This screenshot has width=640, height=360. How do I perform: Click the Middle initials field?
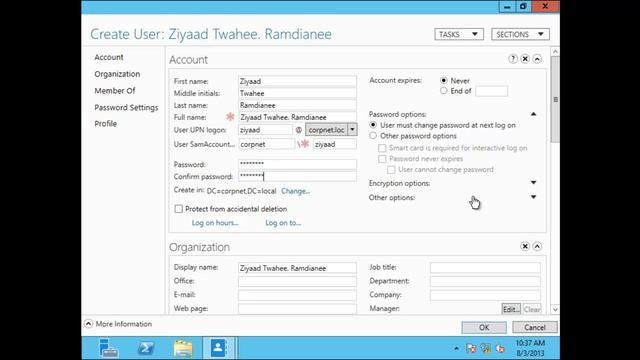[297, 93]
